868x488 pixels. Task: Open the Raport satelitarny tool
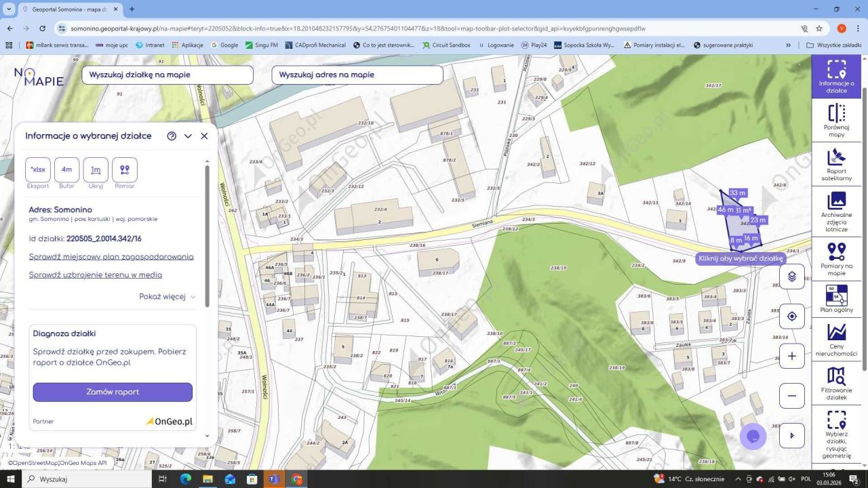click(x=836, y=165)
